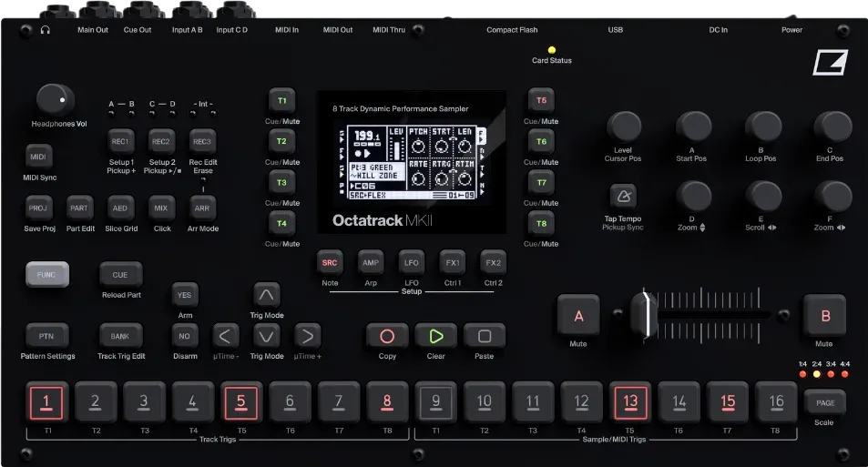Click the PAGE Scale button

coord(825,402)
